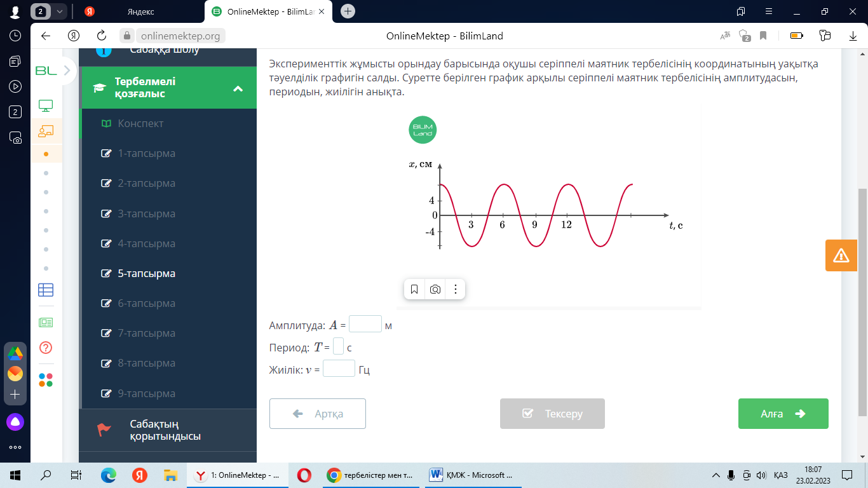Open browser extensions icon

point(825,36)
